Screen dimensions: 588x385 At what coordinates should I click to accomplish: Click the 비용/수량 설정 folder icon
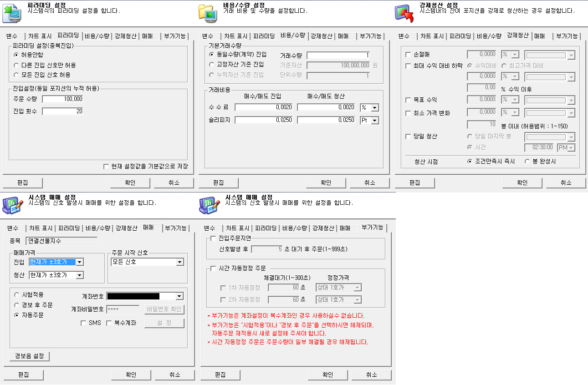point(208,13)
